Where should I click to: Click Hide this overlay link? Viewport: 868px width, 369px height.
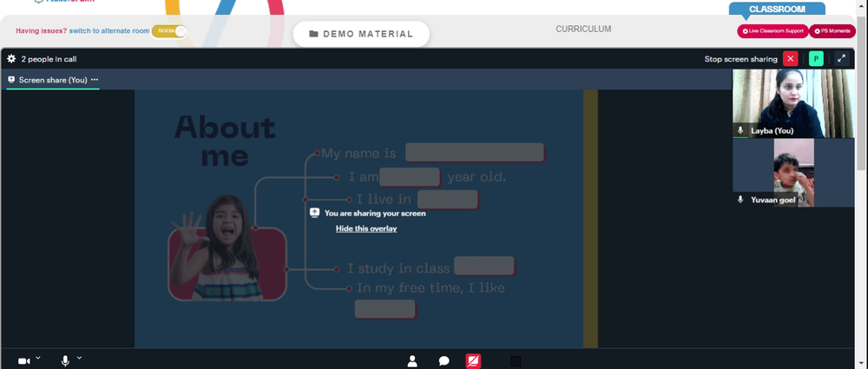click(366, 228)
